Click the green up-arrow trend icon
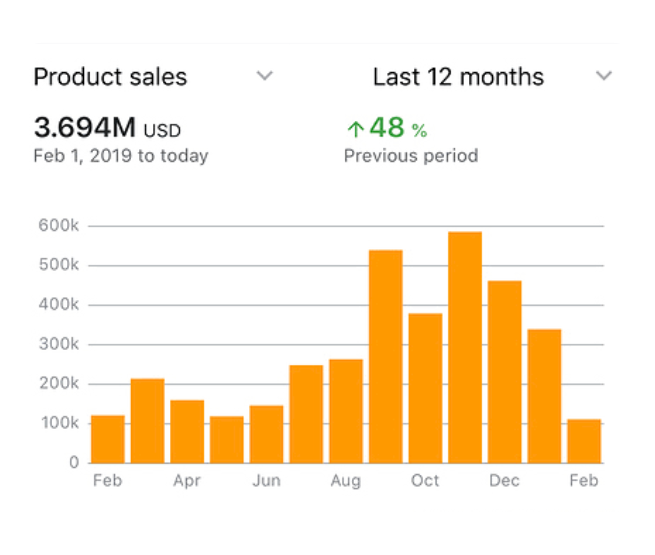This screenshot has width=655, height=555. point(354,129)
